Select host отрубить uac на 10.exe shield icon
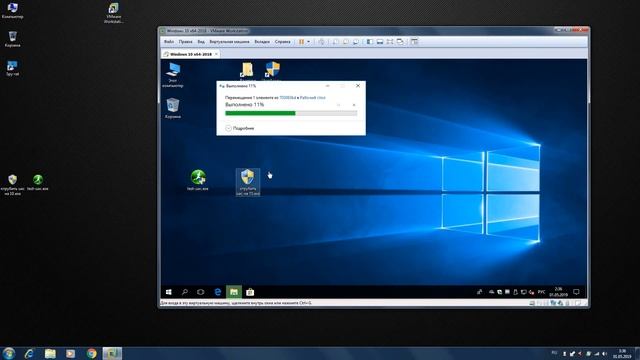640x360 pixels. tap(13, 184)
